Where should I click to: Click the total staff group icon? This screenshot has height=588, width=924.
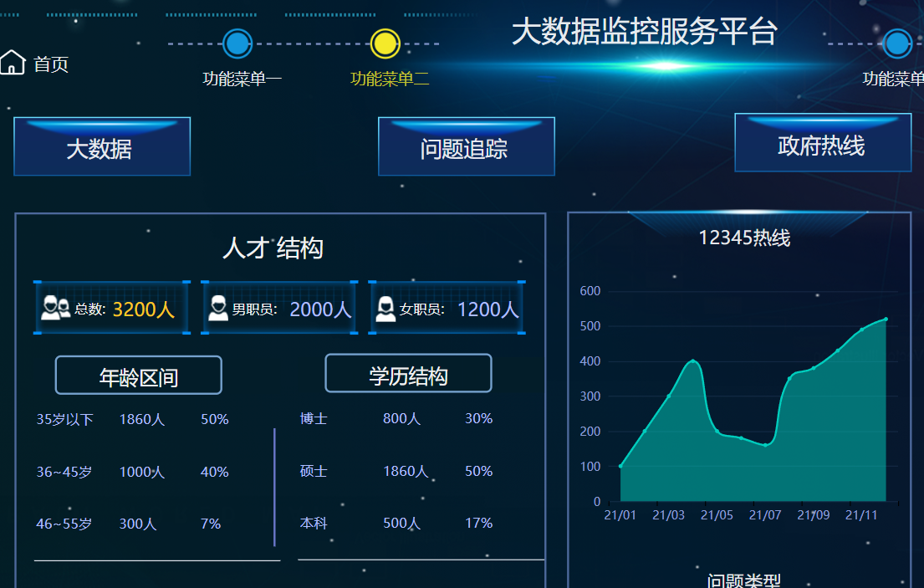tap(55, 308)
